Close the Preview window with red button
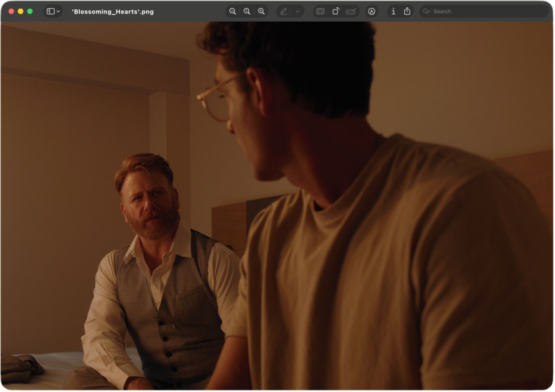555x392 pixels. [x=11, y=11]
